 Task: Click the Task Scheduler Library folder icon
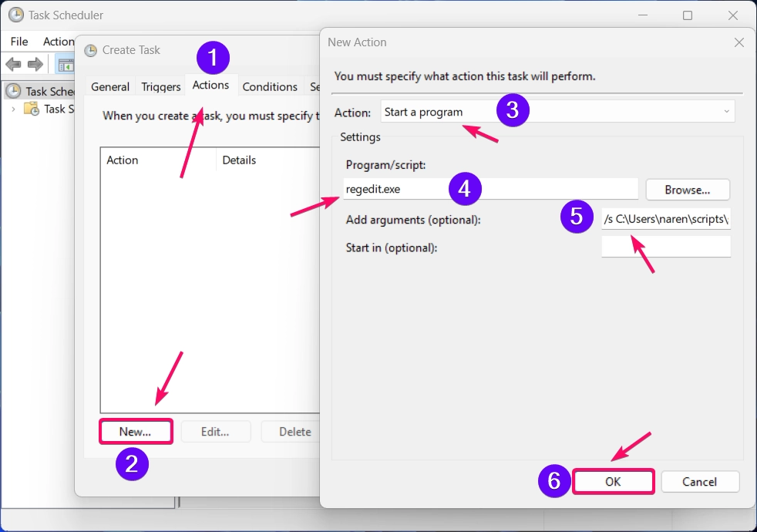point(32,109)
